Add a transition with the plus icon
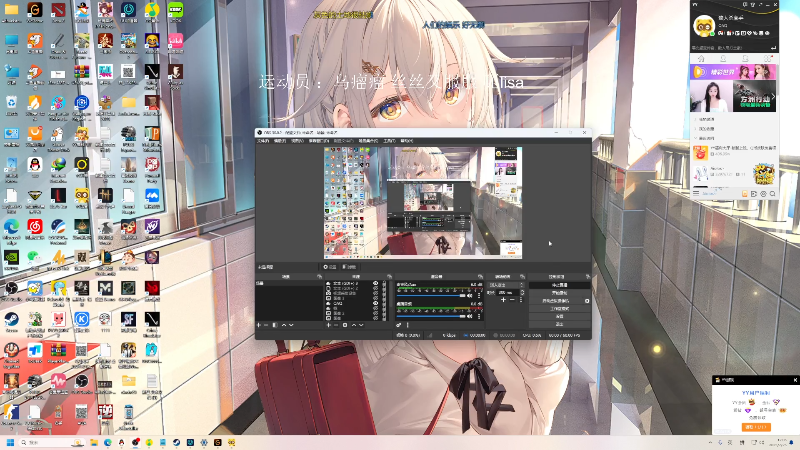Viewport: 800px width, 450px height. [x=504, y=299]
